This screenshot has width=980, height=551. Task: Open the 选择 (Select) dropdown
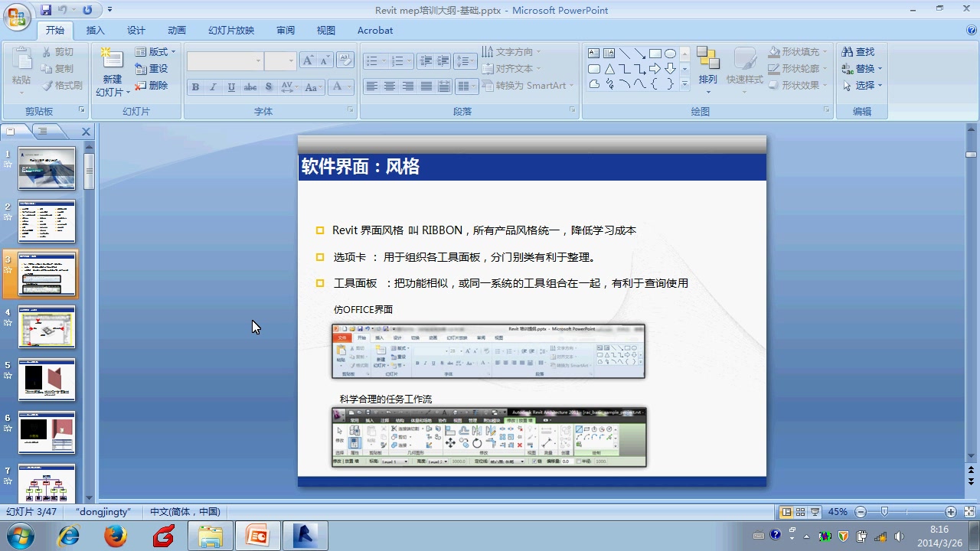click(x=861, y=86)
